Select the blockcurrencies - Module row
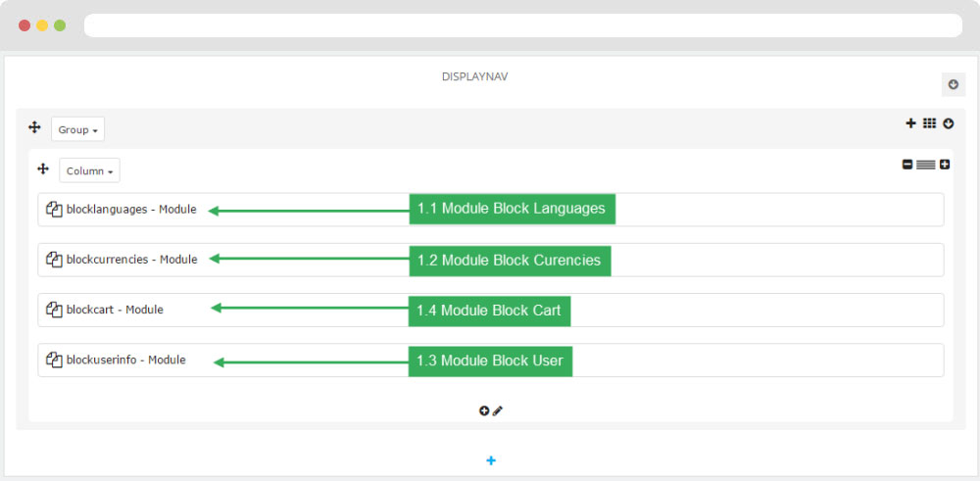The image size is (980, 481). click(x=491, y=260)
